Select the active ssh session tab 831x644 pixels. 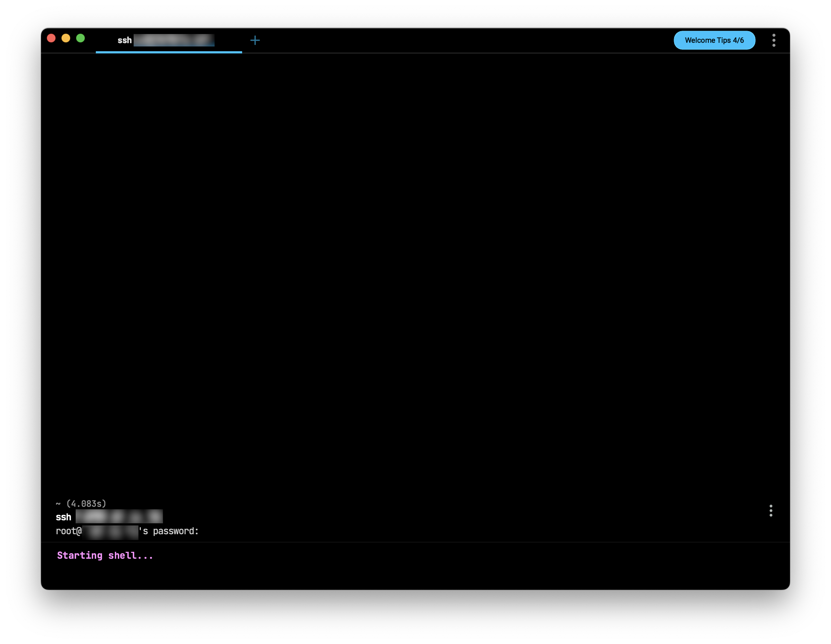(x=169, y=40)
